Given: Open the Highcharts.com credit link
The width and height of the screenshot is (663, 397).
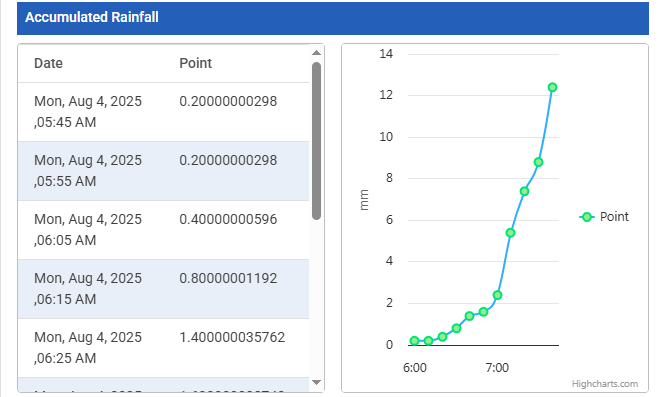Looking at the screenshot, I should [x=605, y=383].
